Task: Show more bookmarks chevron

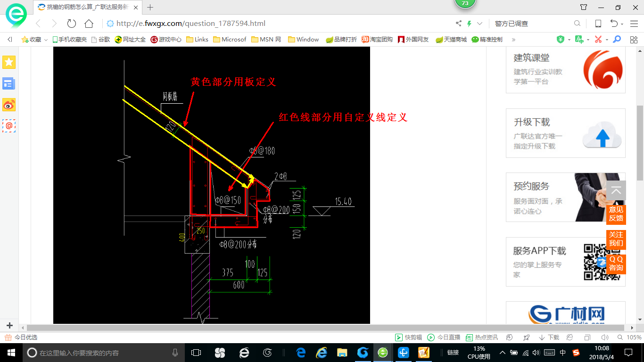Action: coord(513,40)
